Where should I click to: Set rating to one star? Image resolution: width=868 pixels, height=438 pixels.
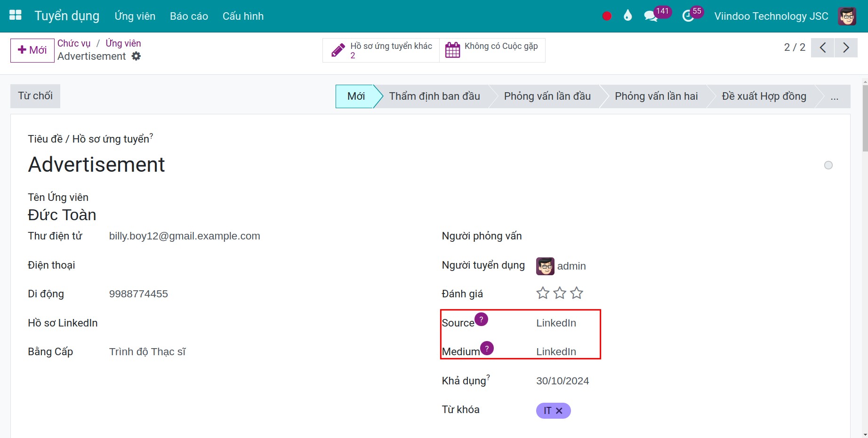click(x=543, y=293)
